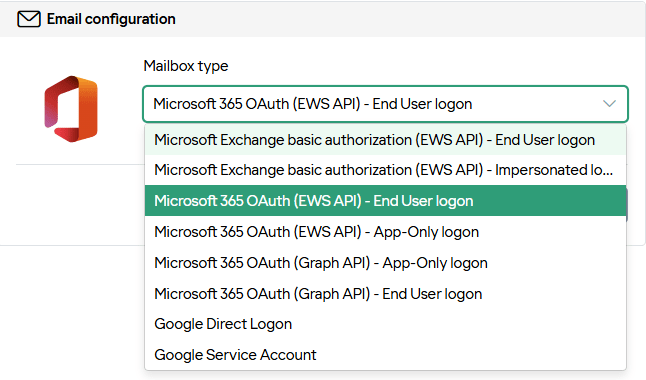Choose the Google Direct Logon option
Image resolution: width=646 pixels, height=380 pixels.
pos(385,324)
